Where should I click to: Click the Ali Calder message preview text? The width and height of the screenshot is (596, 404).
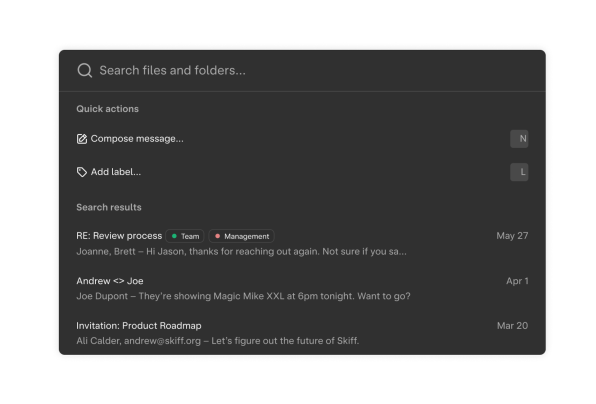tap(217, 341)
